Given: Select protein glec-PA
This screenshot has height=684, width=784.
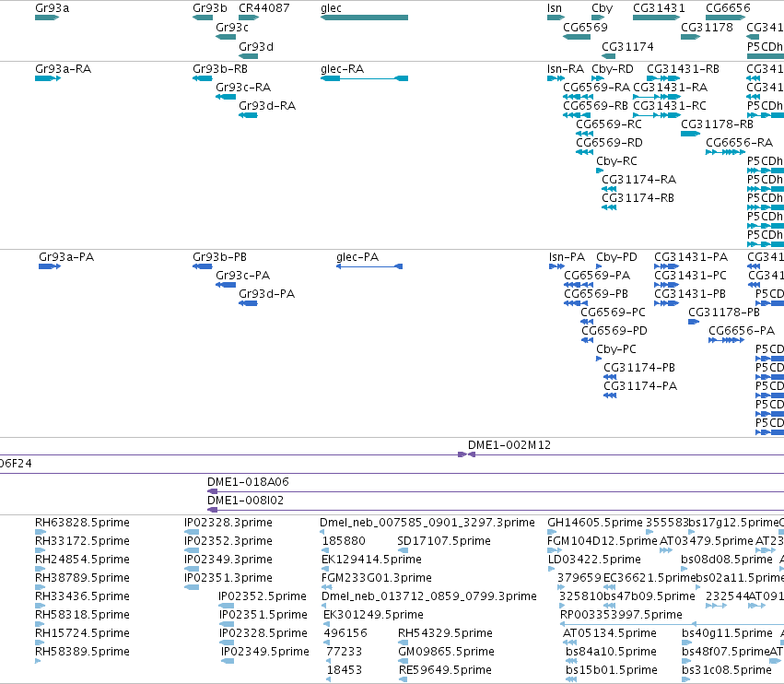Looking at the screenshot, I should click(357, 256).
